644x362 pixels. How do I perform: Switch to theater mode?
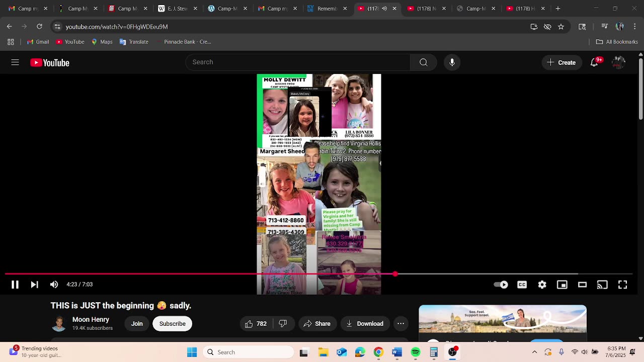pyautogui.click(x=582, y=285)
